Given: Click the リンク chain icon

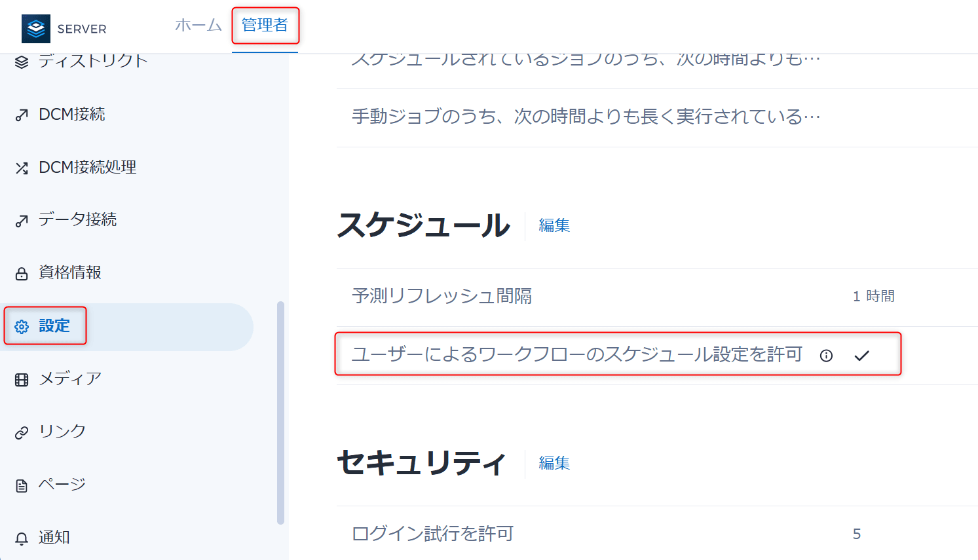Looking at the screenshot, I should [22, 433].
